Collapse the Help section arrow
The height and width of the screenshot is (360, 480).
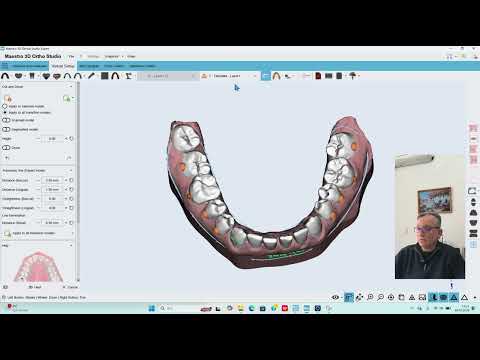tap(71, 245)
